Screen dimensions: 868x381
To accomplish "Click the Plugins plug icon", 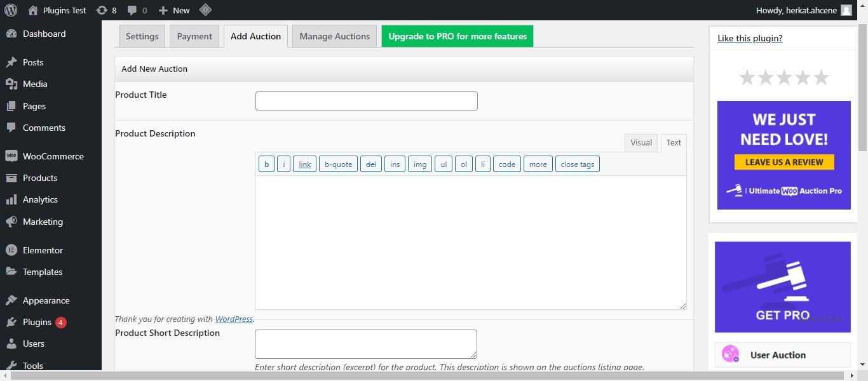I will (x=11, y=322).
